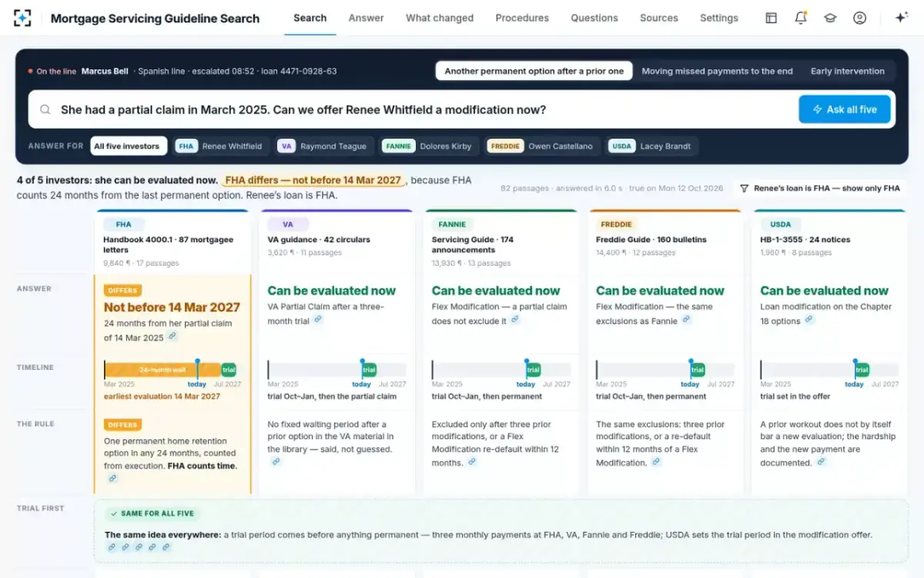
Task: Click the trial segment on Fannie timeline
Action: [x=533, y=370]
